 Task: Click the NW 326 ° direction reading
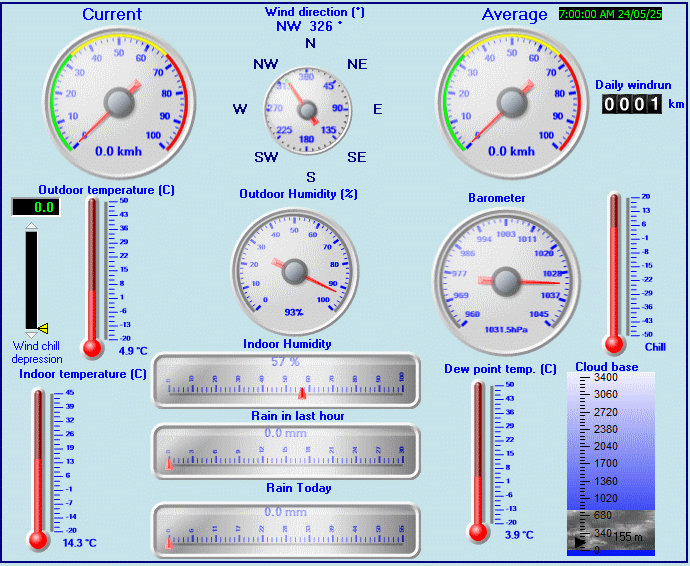tap(309, 26)
